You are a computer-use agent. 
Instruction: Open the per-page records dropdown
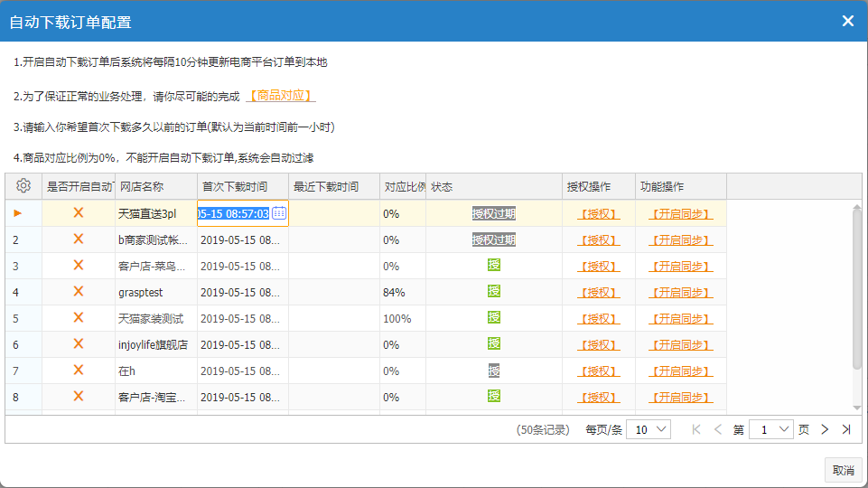point(649,429)
